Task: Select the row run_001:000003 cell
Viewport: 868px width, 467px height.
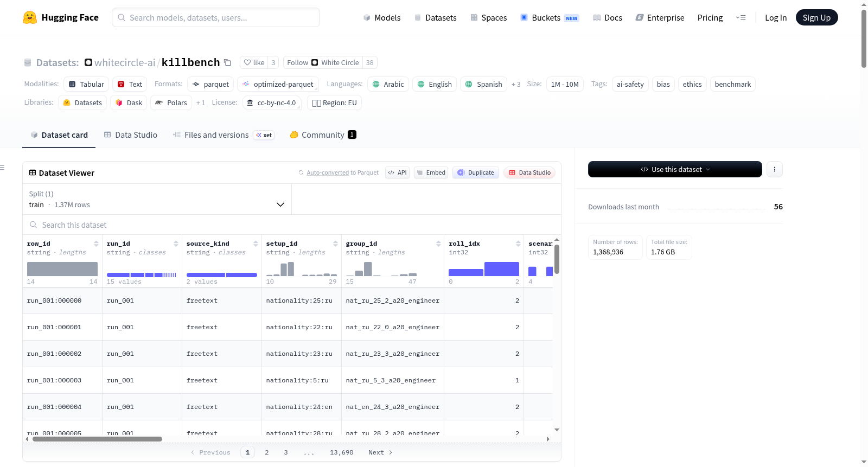Action: [62, 380]
